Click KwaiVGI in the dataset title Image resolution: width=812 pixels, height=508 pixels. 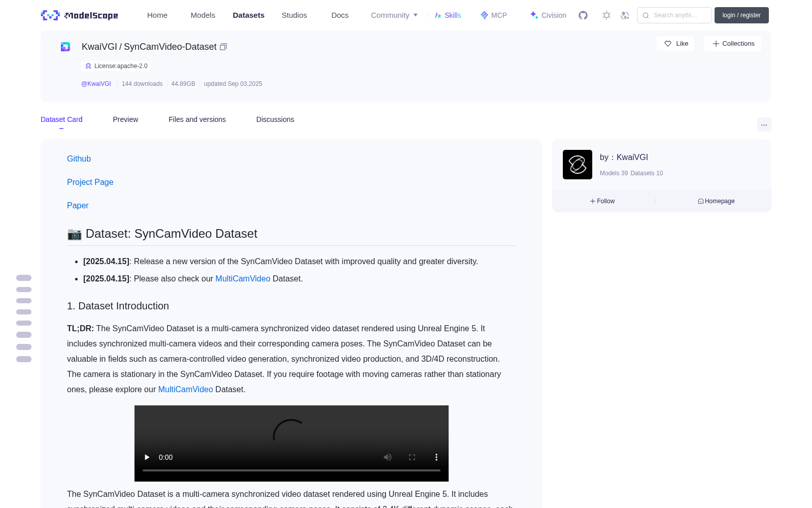tap(99, 47)
